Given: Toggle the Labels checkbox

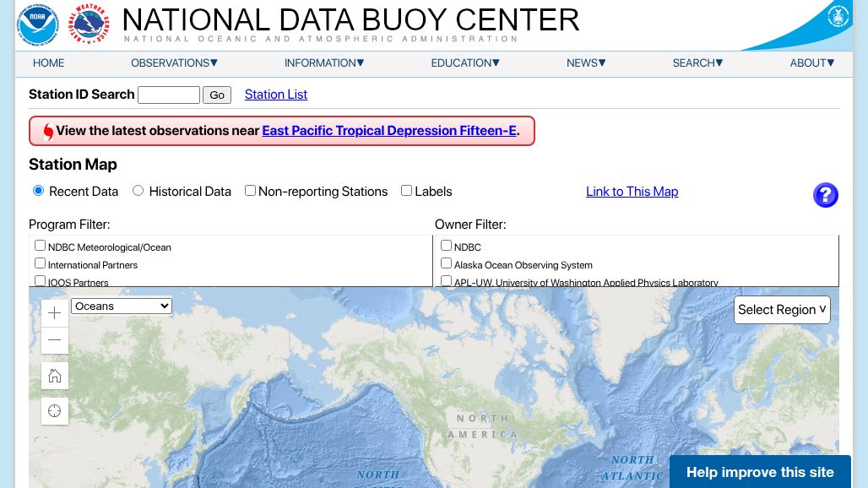Looking at the screenshot, I should tap(406, 191).
